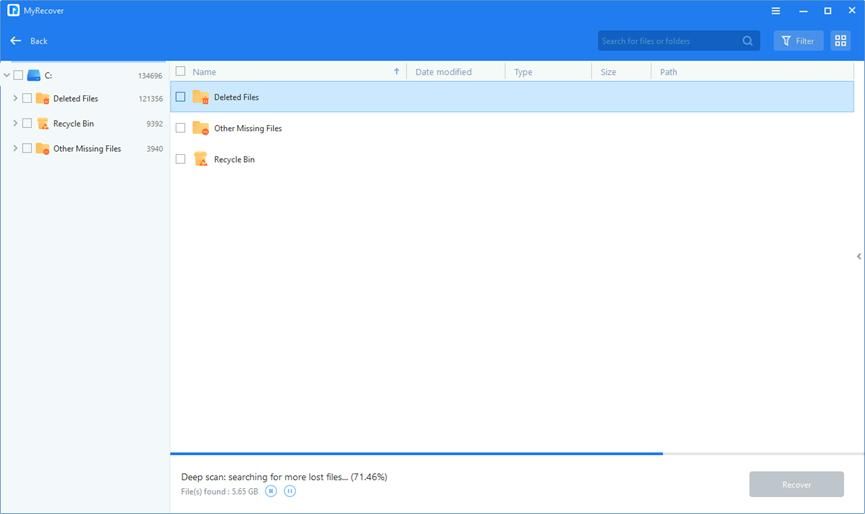Click the C: drive icon in sidebar
This screenshot has height=514, width=865.
[34, 75]
